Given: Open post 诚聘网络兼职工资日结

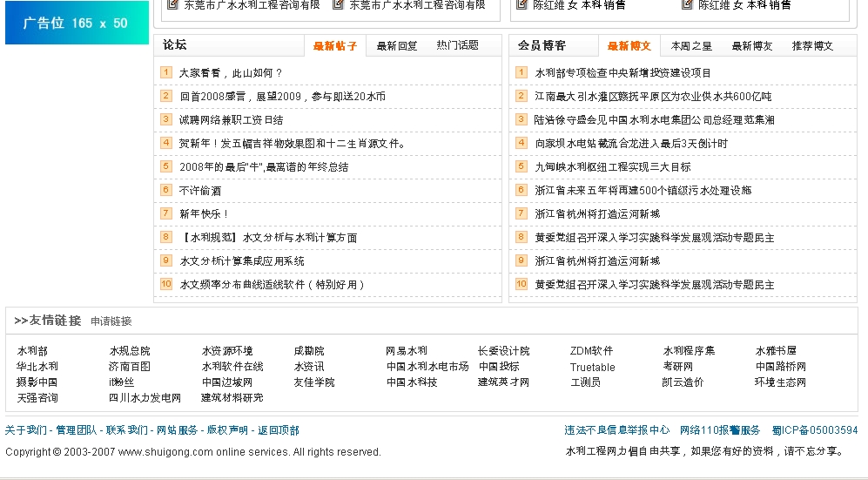Looking at the screenshot, I should [x=231, y=120].
